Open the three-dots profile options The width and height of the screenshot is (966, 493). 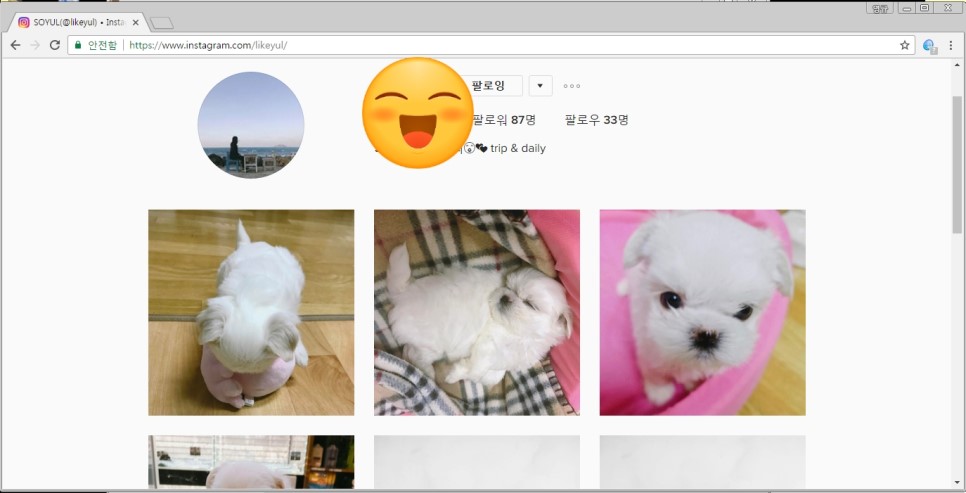(x=572, y=86)
